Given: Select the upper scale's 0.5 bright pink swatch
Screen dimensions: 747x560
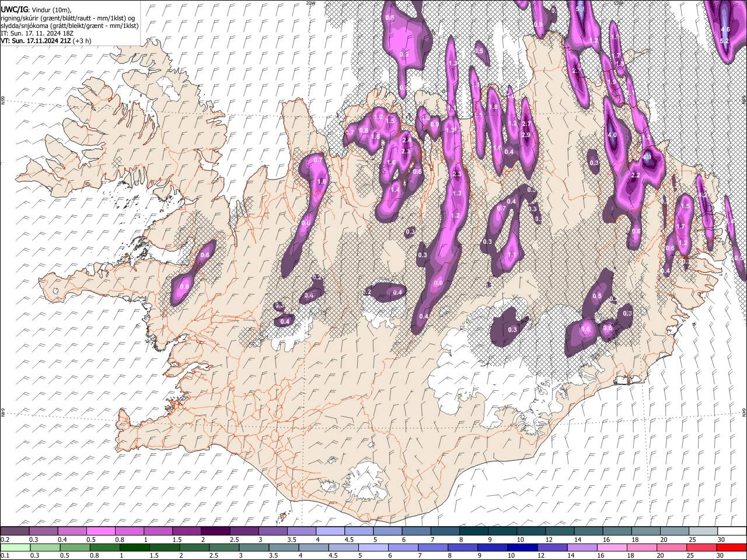Looking at the screenshot, I should pos(100,531).
